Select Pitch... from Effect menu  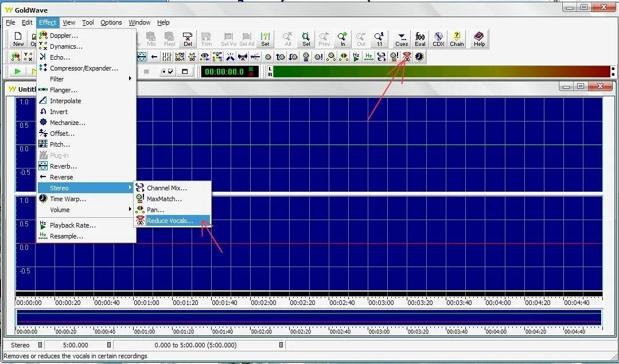point(87,144)
